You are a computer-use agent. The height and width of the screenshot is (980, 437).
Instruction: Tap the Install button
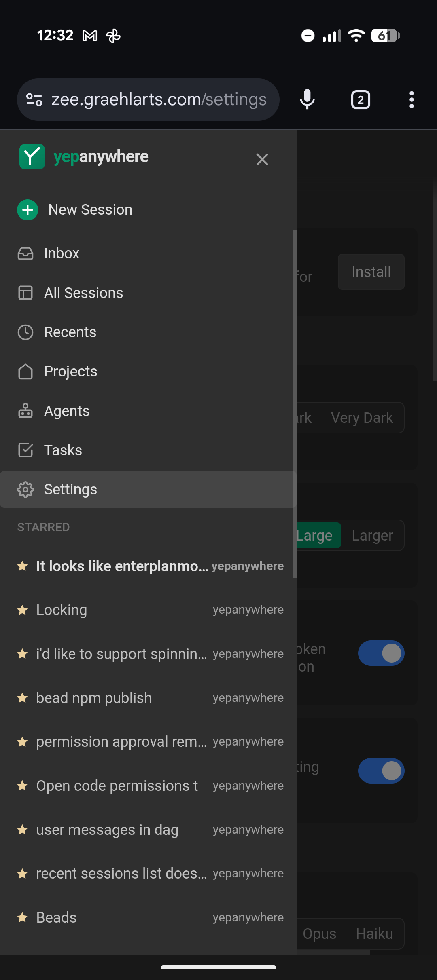[x=371, y=272]
